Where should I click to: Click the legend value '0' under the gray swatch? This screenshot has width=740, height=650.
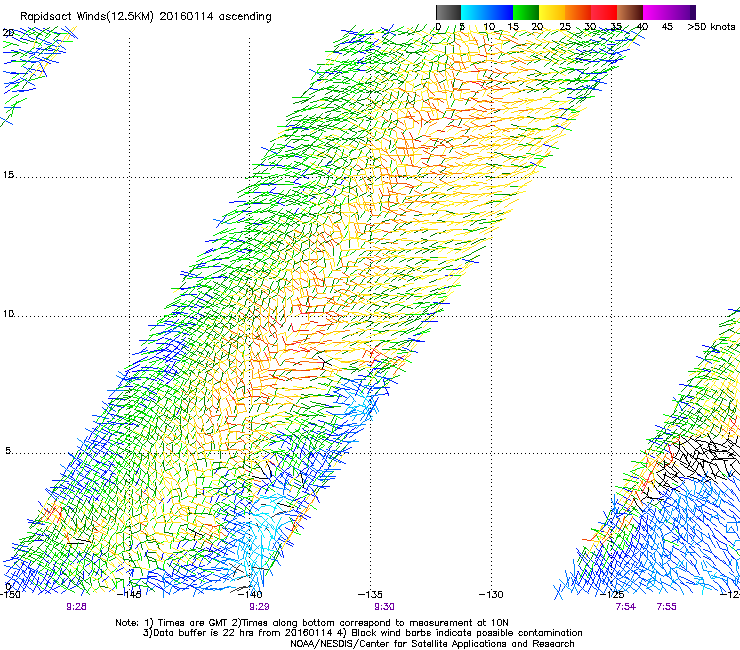point(438,27)
